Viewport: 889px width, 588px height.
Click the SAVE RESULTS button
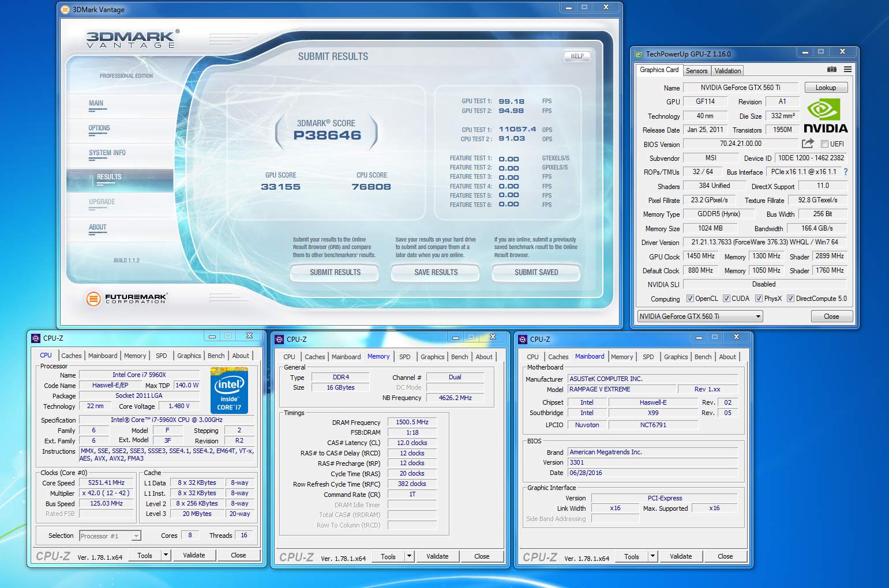(x=436, y=272)
